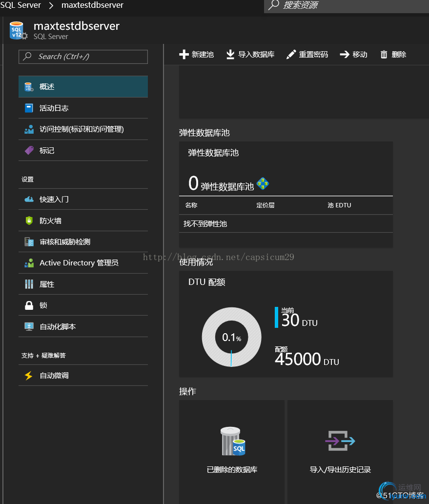
Task: Click the DTU 配额 tile title
Action: 207,282
